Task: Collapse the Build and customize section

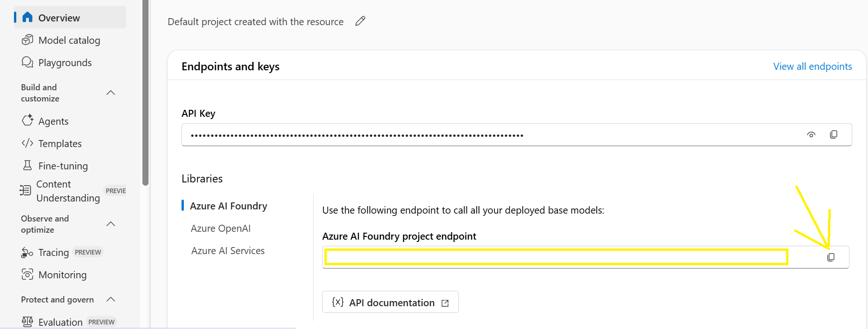Action: click(111, 93)
